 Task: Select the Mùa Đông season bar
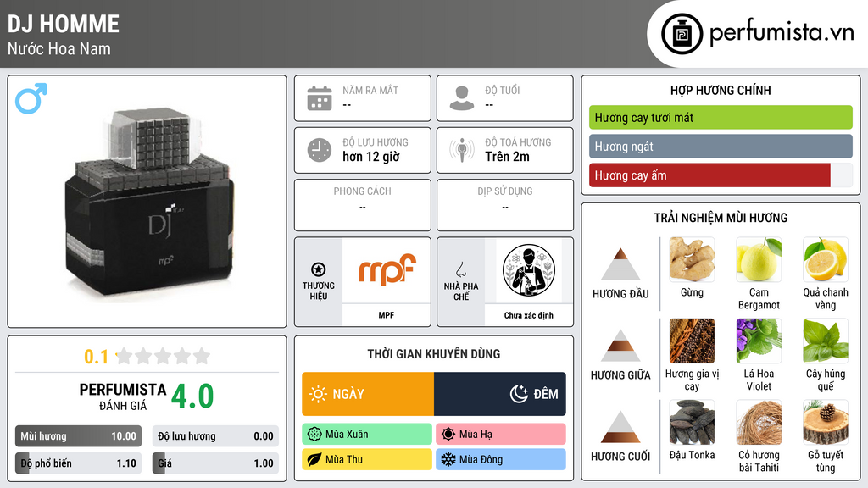click(501, 460)
